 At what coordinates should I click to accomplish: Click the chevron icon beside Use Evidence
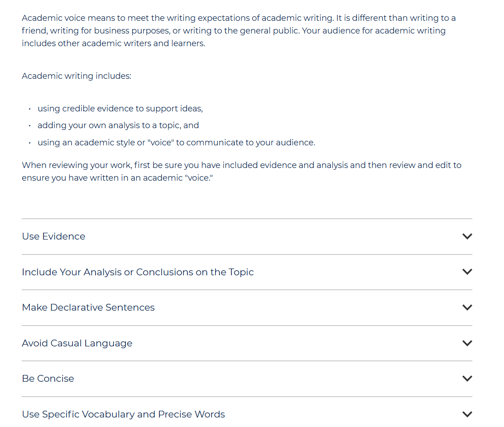click(x=467, y=236)
